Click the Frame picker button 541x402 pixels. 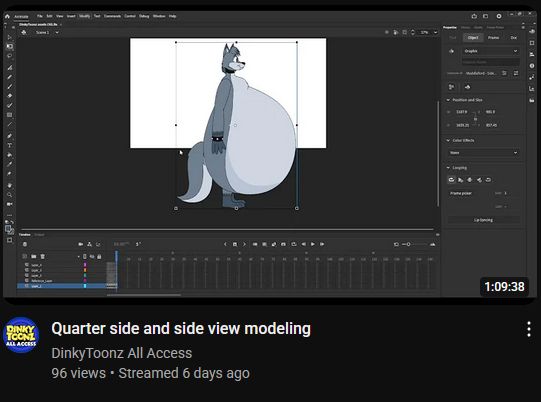pos(461,193)
